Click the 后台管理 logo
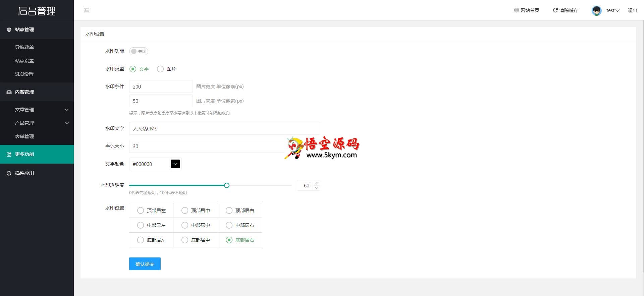Viewport: 644px width, 296px height. click(37, 11)
